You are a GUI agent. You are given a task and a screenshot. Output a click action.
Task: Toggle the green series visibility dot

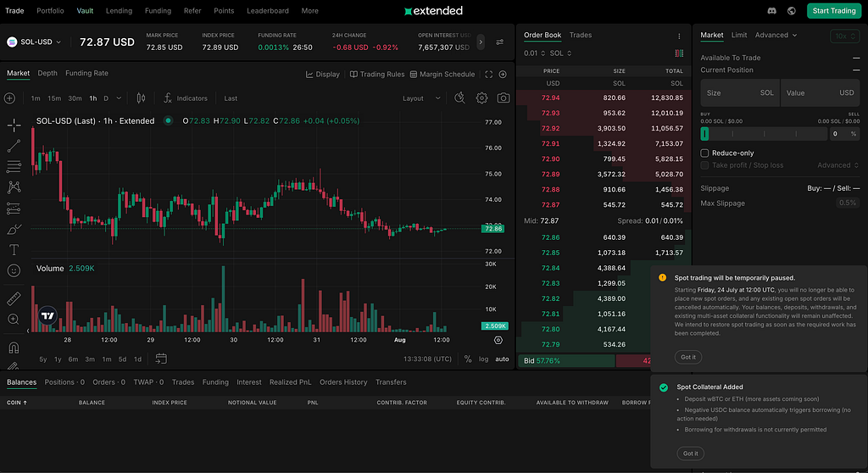pos(168,120)
